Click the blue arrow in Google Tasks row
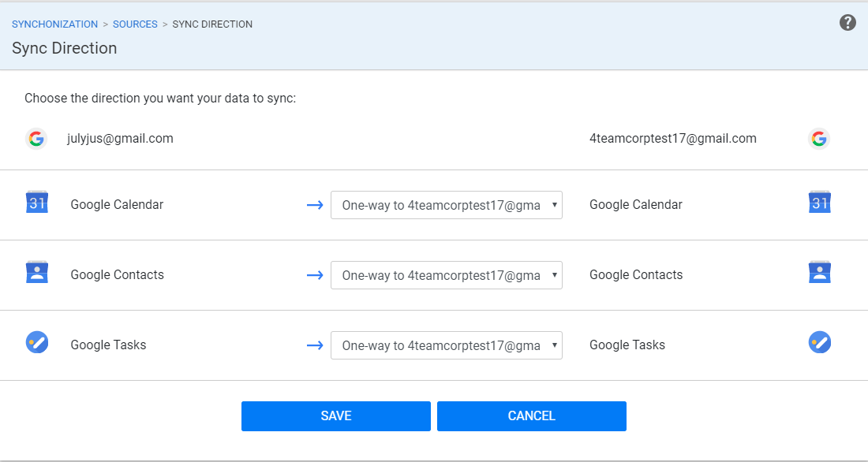 [x=315, y=345]
